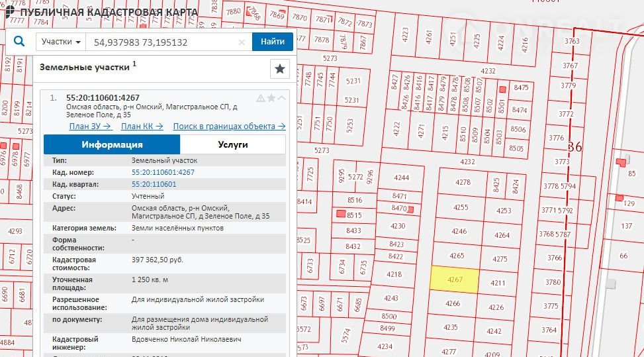Select parcel 4266 on the map

452,303
